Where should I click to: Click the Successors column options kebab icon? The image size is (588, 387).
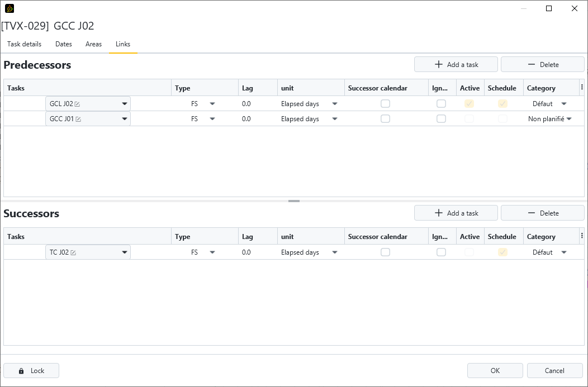click(582, 236)
